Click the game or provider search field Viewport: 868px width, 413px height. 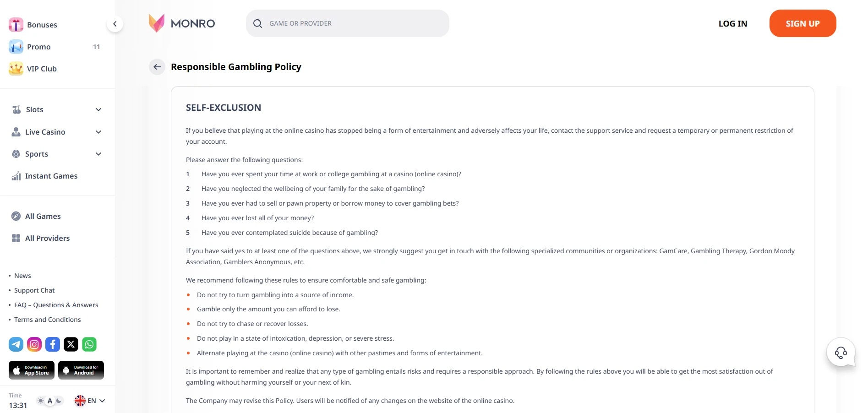pos(347,23)
